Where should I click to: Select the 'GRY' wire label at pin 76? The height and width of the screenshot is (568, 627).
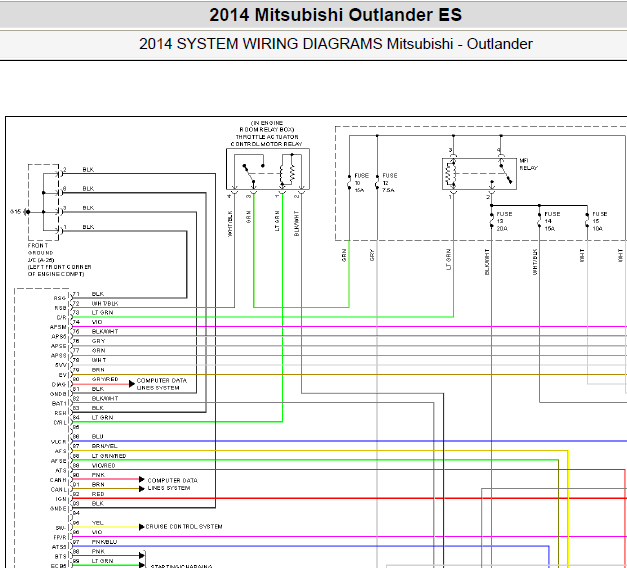point(98,341)
